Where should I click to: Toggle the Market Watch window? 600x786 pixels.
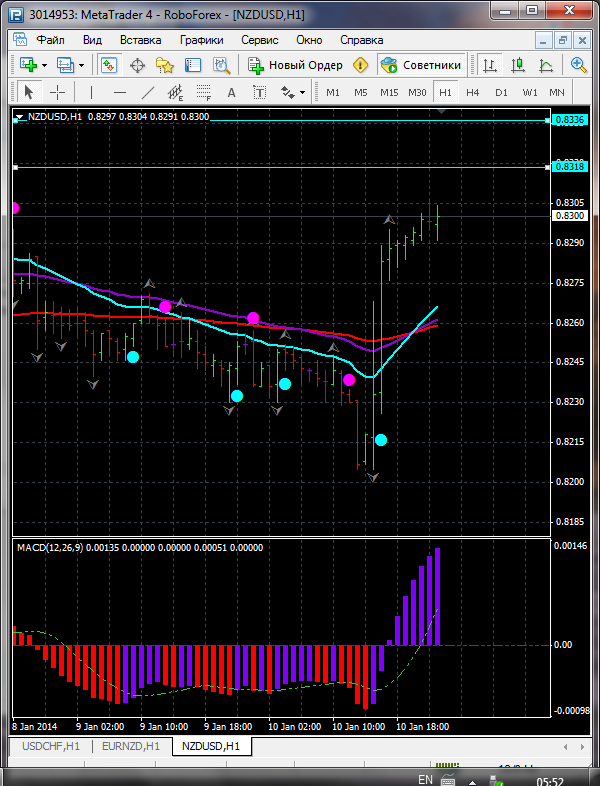click(x=109, y=65)
